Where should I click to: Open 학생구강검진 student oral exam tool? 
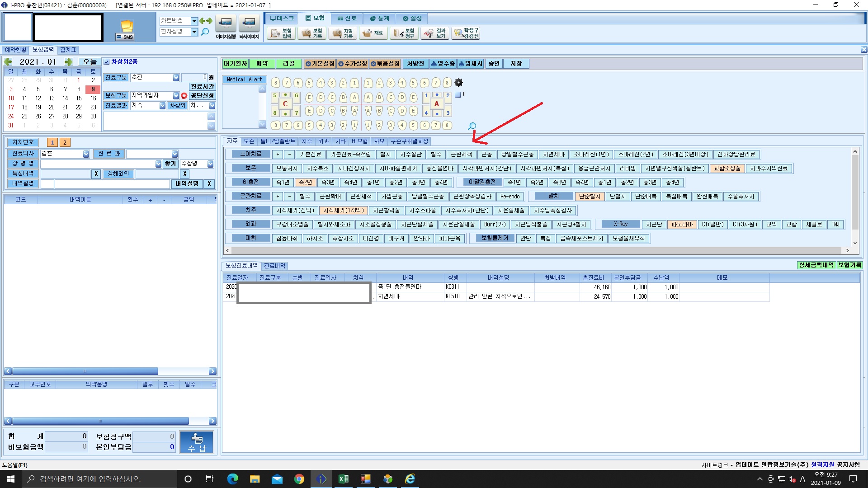pos(466,33)
